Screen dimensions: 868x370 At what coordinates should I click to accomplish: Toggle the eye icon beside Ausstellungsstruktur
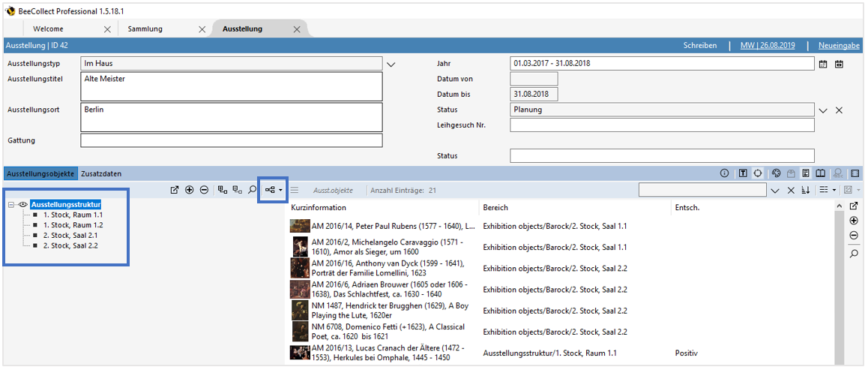(x=23, y=205)
